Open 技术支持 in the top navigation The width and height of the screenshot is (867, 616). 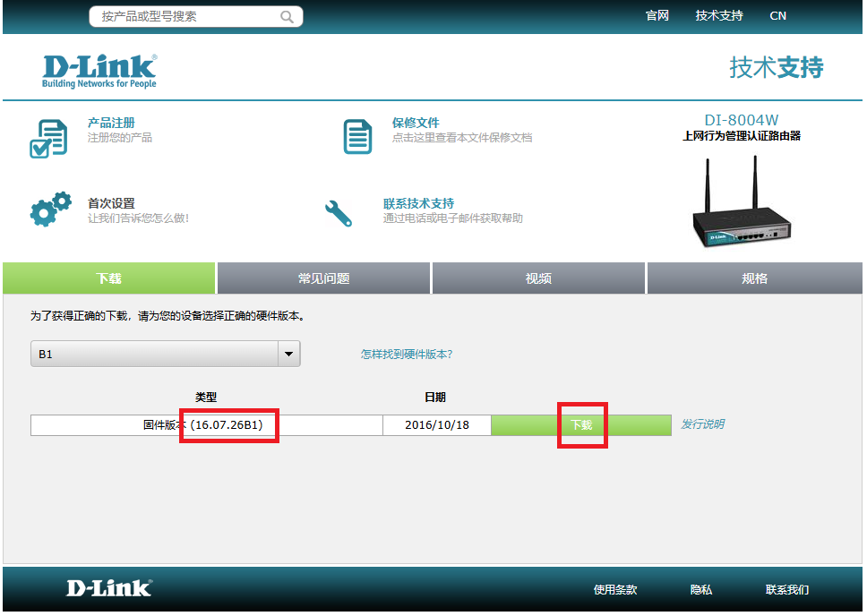[718, 16]
